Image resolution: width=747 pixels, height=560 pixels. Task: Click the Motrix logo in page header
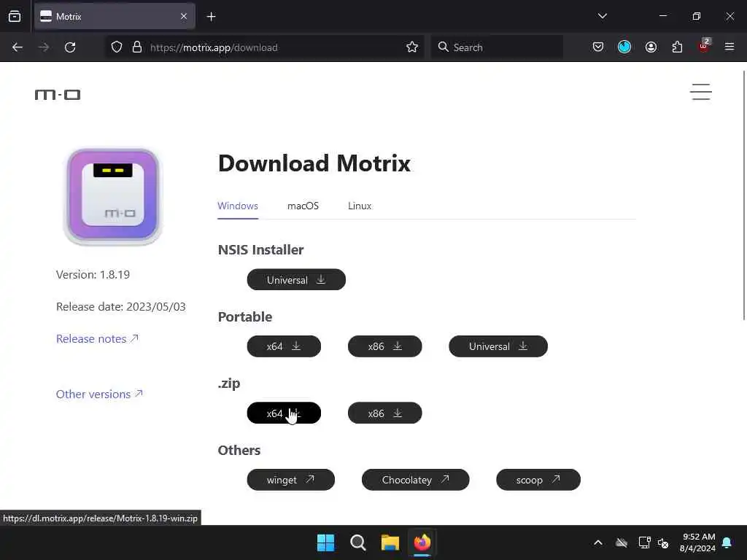58,95
